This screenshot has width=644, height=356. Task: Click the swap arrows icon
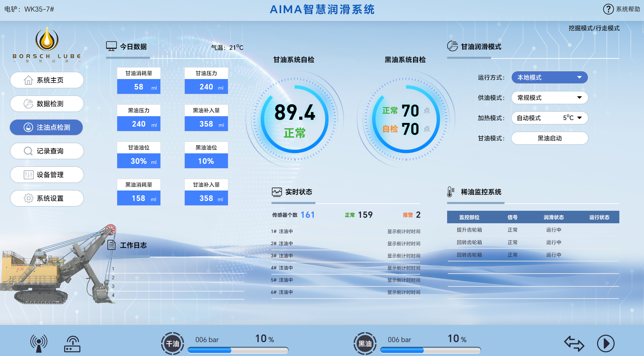tap(574, 344)
